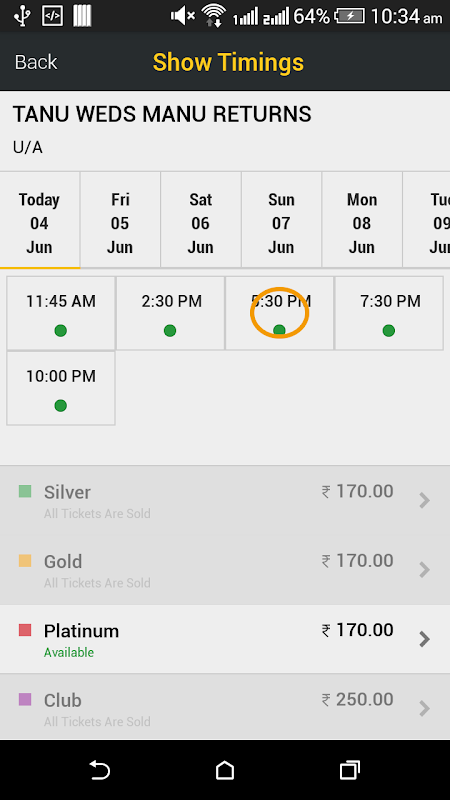450x800 pixels.
Task: Tap the muted sound status icon
Action: click(x=182, y=16)
